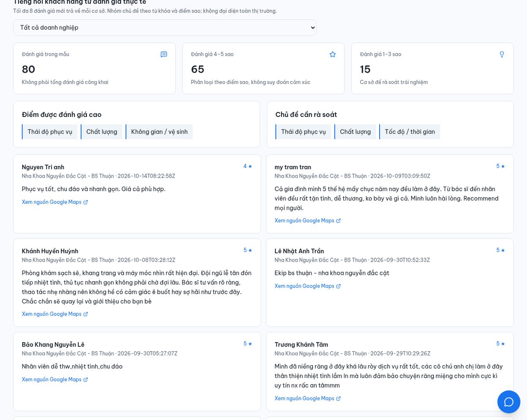Click external-link icon in Khánh Huyền Huỳnh review
Viewport: 527px width, 420px height.
(86, 314)
